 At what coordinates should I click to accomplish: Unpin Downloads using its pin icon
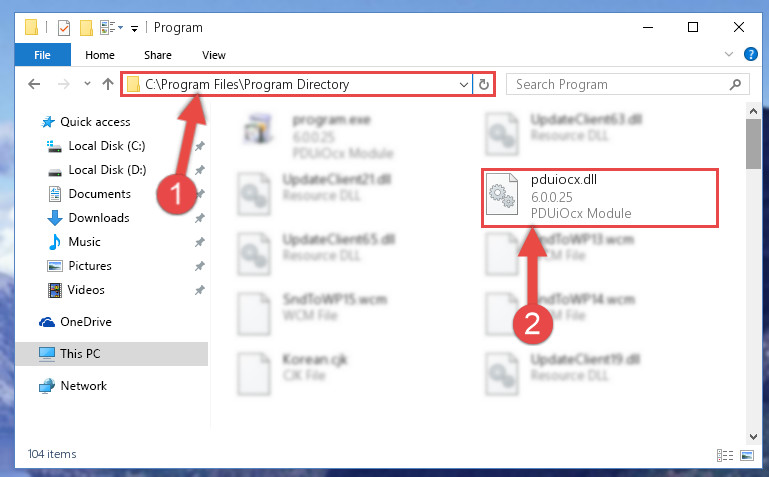(200, 218)
